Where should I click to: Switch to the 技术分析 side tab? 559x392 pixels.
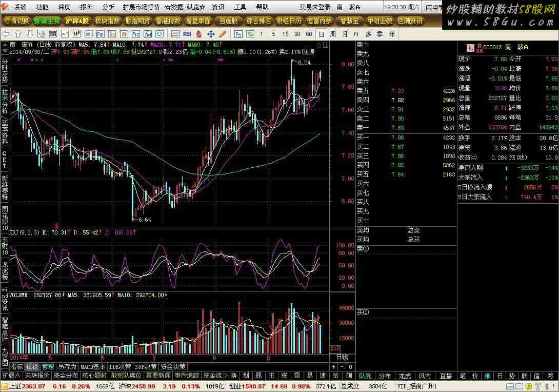[x=5, y=101]
